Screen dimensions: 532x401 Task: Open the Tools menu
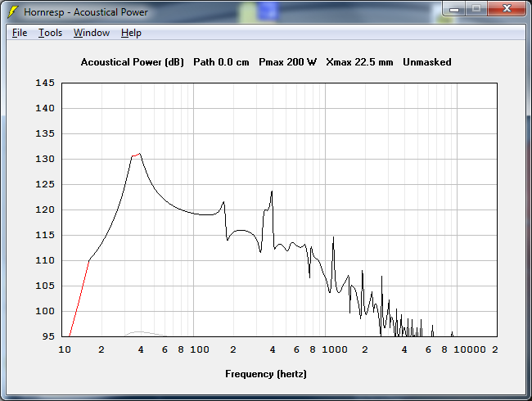[x=50, y=33]
